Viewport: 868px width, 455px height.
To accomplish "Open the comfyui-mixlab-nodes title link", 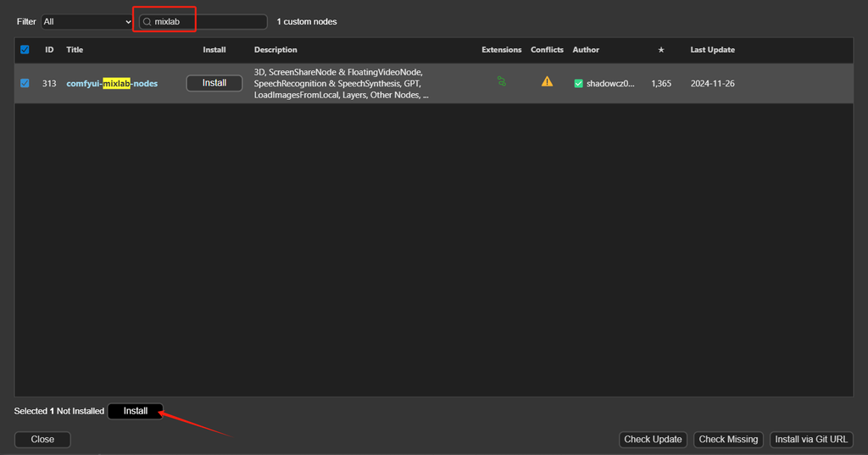I will pos(112,83).
